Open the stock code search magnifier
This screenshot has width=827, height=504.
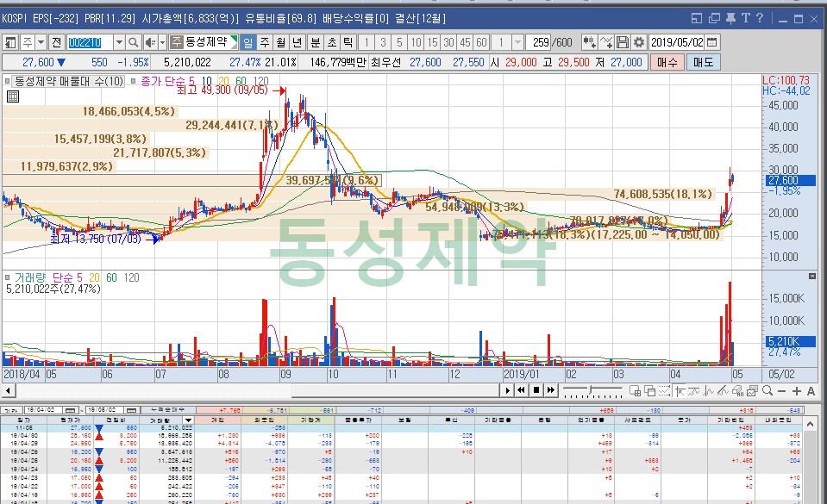(x=134, y=42)
